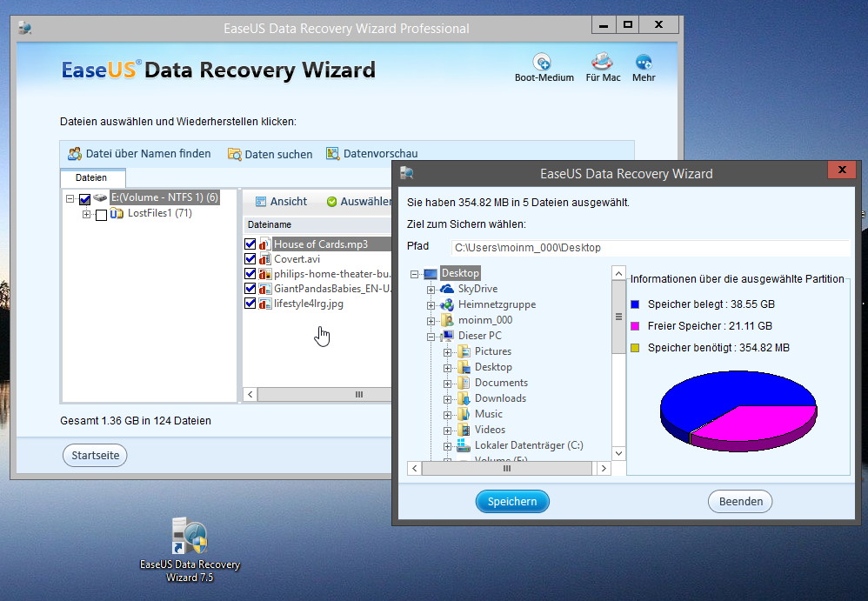868x601 pixels.
Task: Click the moinm_000 user icon
Action: 447,320
